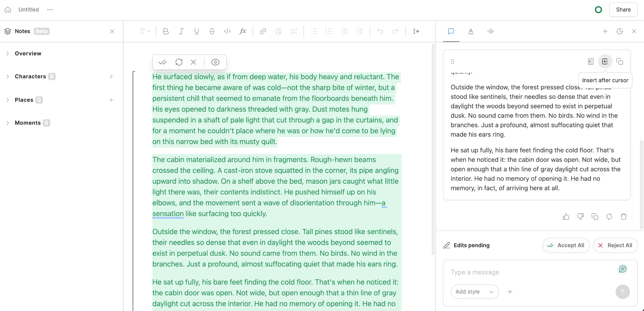Click the Grammarly icon in message box
Viewport: 644px width, 311px height.
click(623, 269)
